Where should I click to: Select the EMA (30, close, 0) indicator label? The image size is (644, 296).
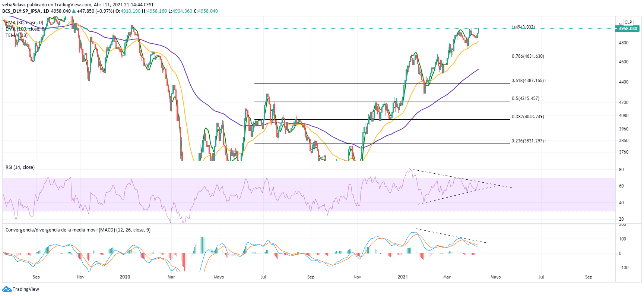(x=24, y=23)
